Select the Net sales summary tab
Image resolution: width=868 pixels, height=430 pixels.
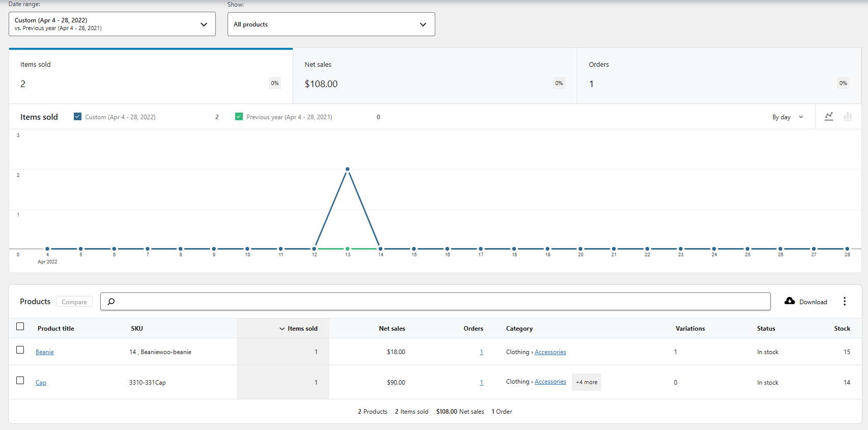[x=435, y=76]
